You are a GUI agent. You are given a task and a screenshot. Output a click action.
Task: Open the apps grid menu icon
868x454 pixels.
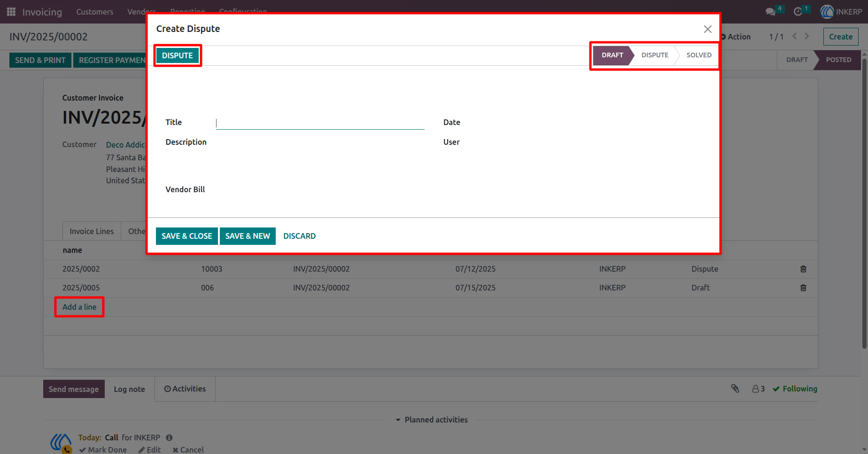(x=11, y=12)
